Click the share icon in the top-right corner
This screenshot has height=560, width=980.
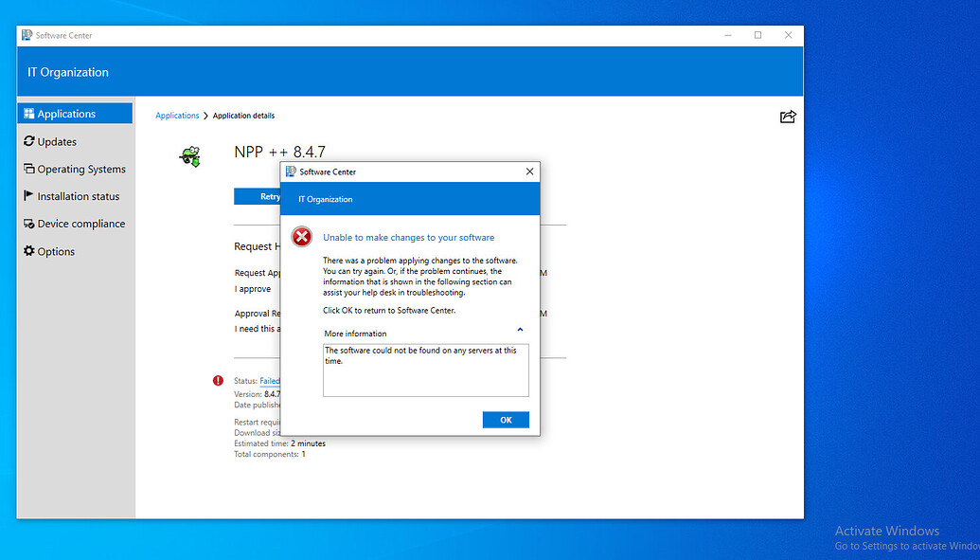coord(788,116)
